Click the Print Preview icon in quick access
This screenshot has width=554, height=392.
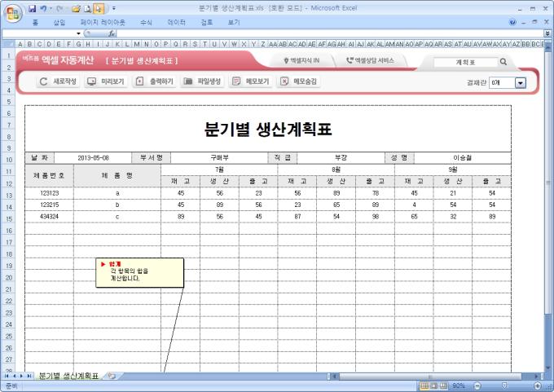click(x=88, y=8)
